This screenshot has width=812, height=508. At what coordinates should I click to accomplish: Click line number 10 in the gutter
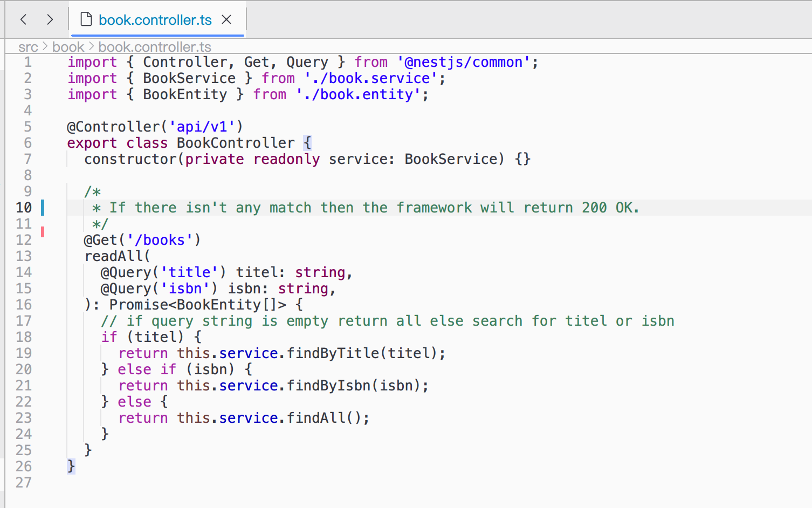click(24, 208)
